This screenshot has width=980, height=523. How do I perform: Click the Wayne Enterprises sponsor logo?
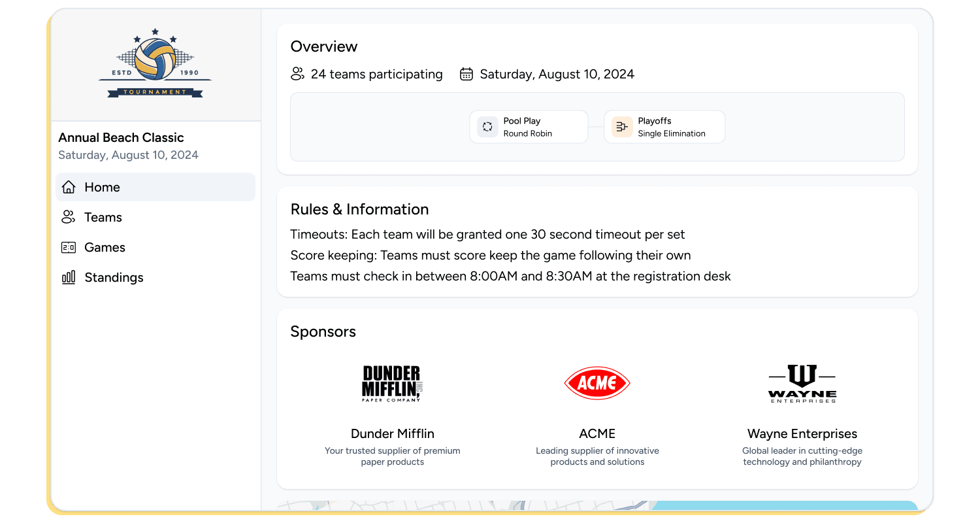802,383
